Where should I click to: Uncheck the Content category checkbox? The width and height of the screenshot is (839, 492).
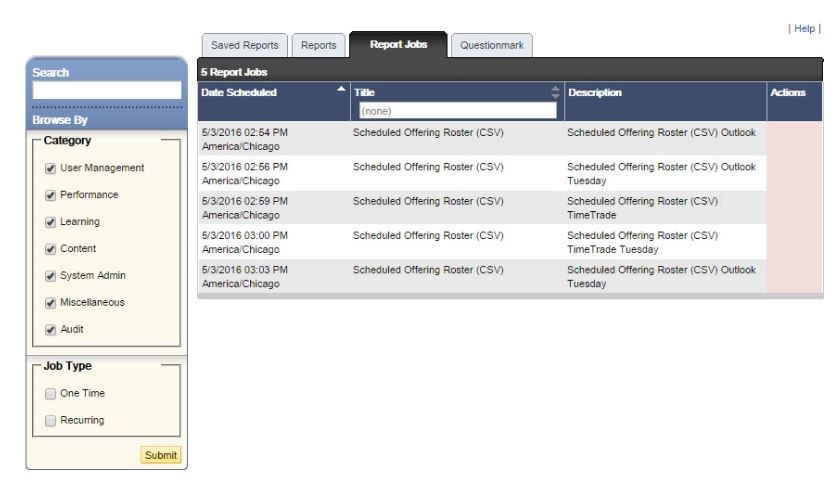click(50, 249)
